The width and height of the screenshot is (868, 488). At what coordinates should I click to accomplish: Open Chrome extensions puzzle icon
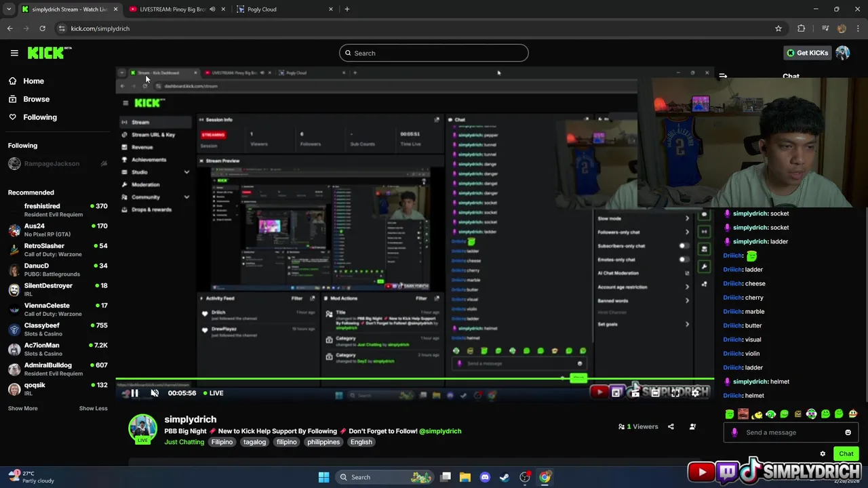(x=801, y=28)
